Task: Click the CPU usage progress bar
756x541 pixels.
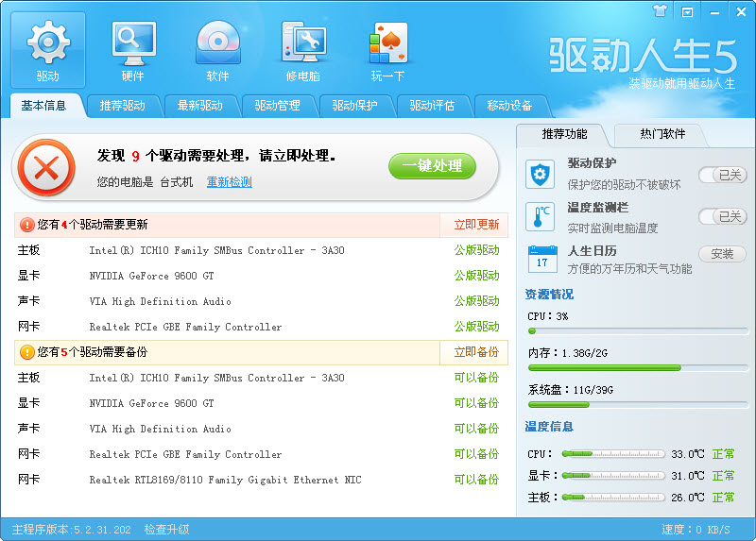Action: coord(639,331)
